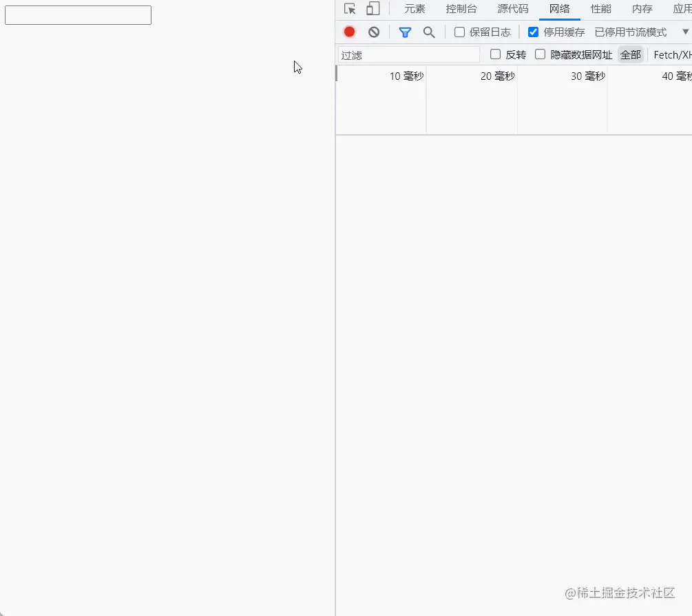Open the 元素 panel tab
This screenshot has width=692, height=616.
tap(415, 9)
